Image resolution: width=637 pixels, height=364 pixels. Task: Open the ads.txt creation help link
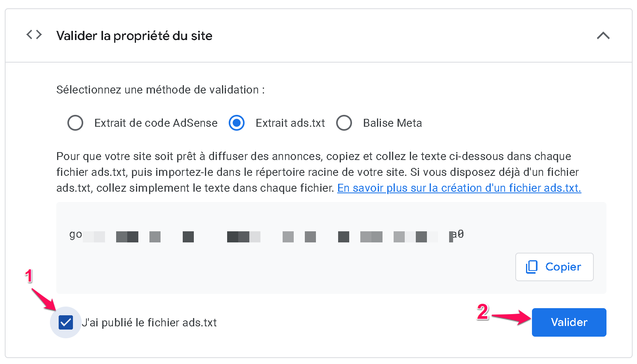459,188
